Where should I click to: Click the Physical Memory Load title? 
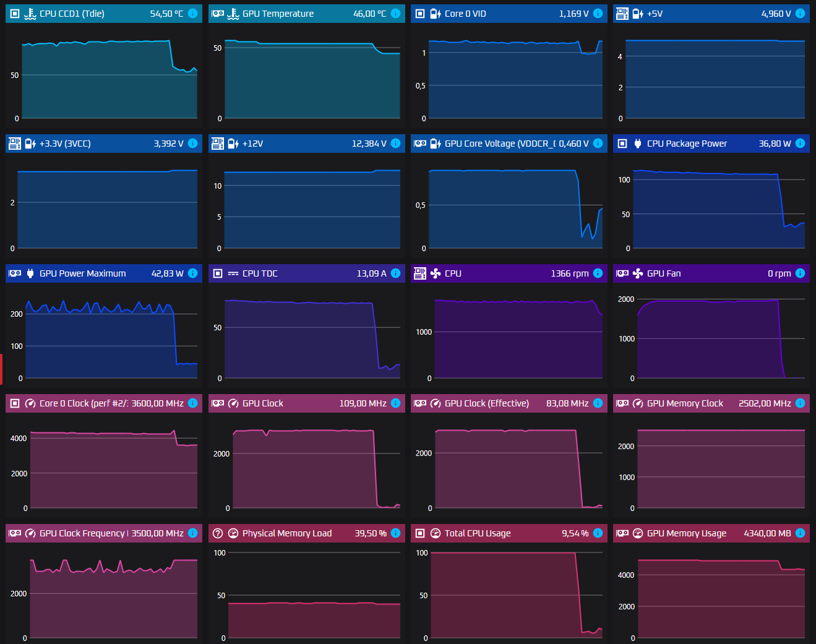pyautogui.click(x=287, y=533)
